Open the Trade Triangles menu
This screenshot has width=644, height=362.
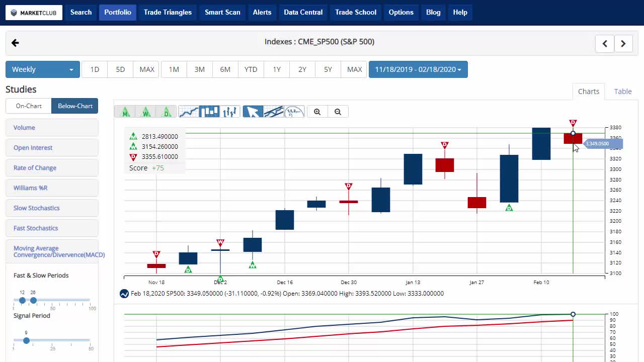click(168, 12)
